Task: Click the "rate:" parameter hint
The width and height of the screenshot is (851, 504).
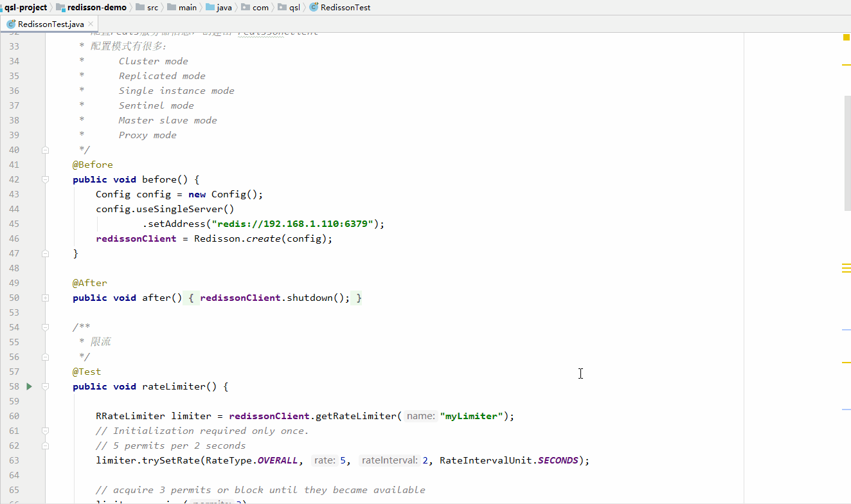Action: [x=324, y=460]
